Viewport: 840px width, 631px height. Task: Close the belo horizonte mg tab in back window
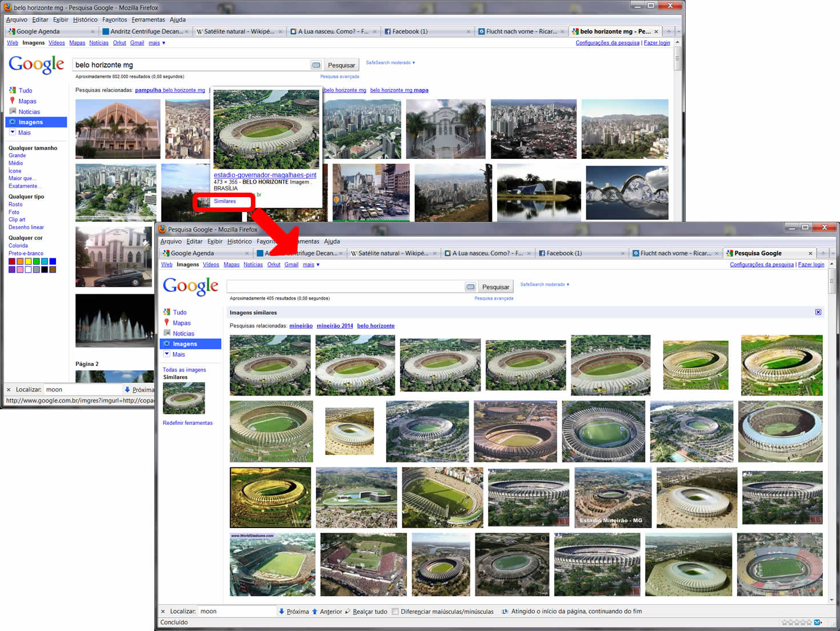pos(656,31)
